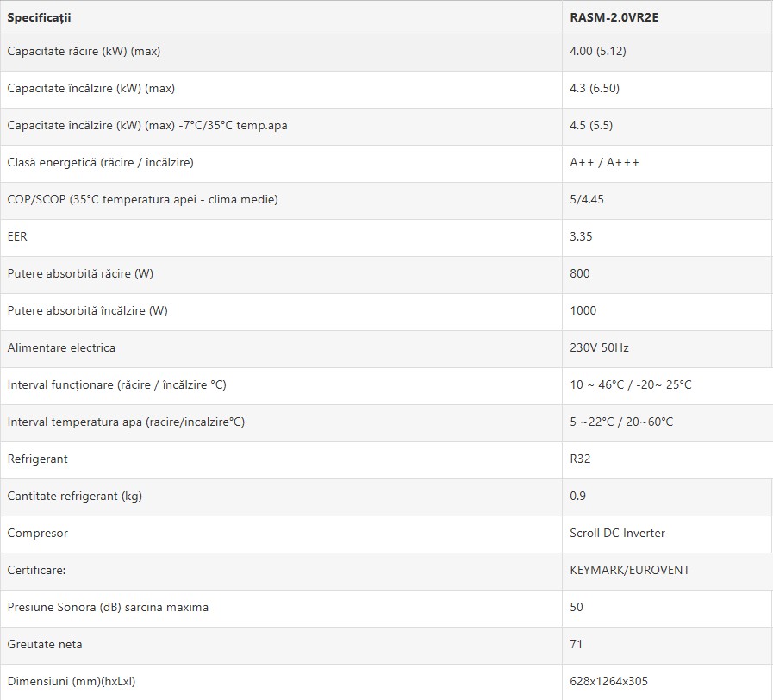Select the 'Presiune Sonora (dB)' row label
The height and width of the screenshot is (700, 773).
click(x=108, y=607)
